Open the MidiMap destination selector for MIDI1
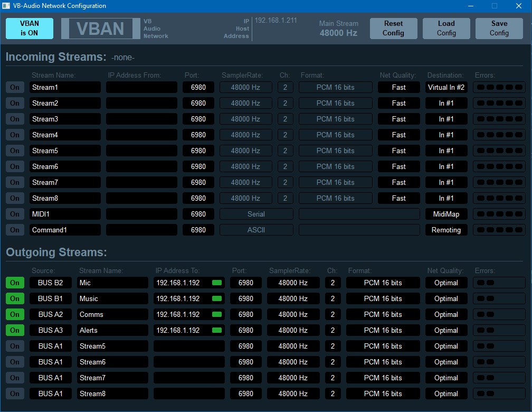Screen dimensions: 532x412 [446, 214]
